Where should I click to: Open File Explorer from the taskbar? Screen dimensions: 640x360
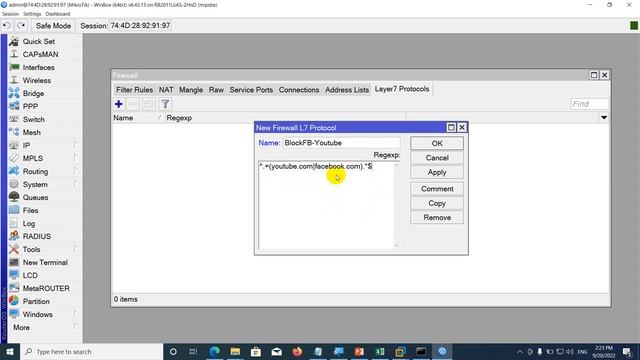click(235, 351)
